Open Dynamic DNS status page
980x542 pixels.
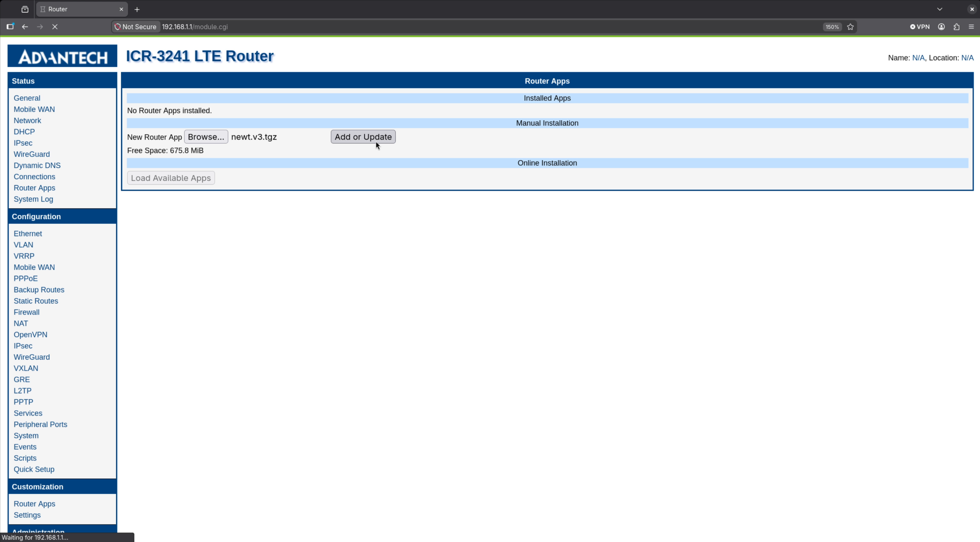37,165
